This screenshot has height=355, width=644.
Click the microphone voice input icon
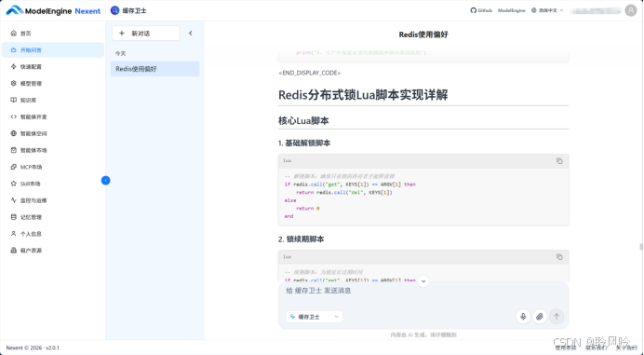click(523, 317)
